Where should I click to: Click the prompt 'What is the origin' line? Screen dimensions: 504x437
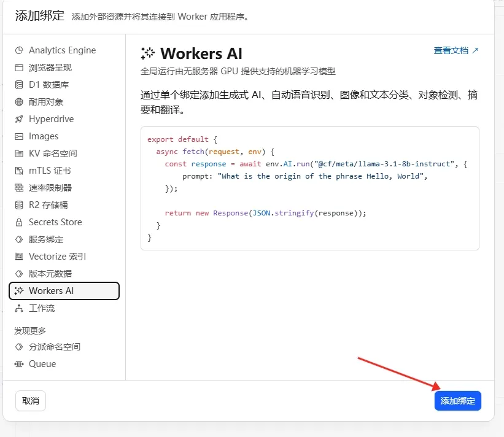(x=304, y=176)
